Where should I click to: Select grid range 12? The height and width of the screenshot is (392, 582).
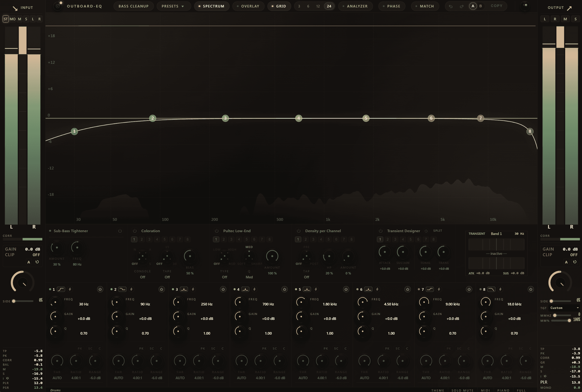coord(318,6)
